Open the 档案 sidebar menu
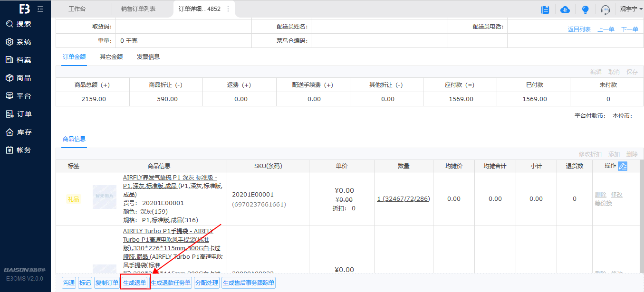Viewport: 644px width, 292px height. click(19, 60)
